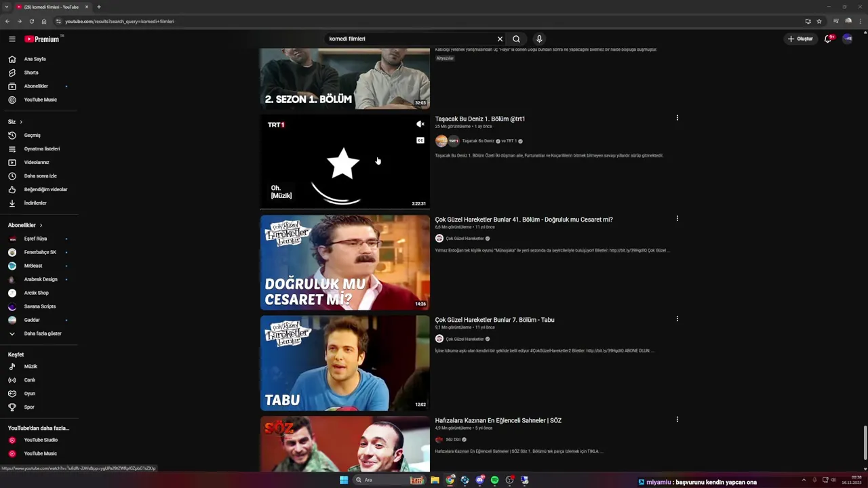Open options for SÖZ video
The height and width of the screenshot is (488, 868).
pyautogui.click(x=677, y=420)
